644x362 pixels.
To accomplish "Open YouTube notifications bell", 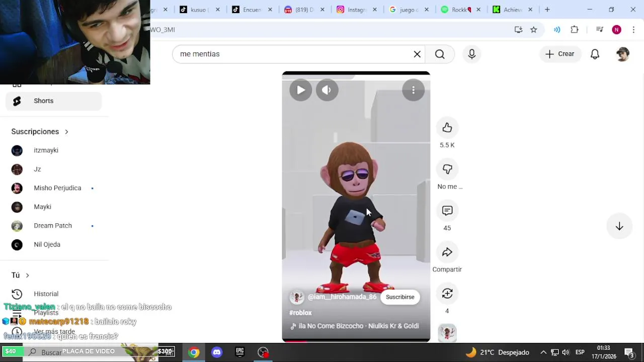I will tap(595, 54).
